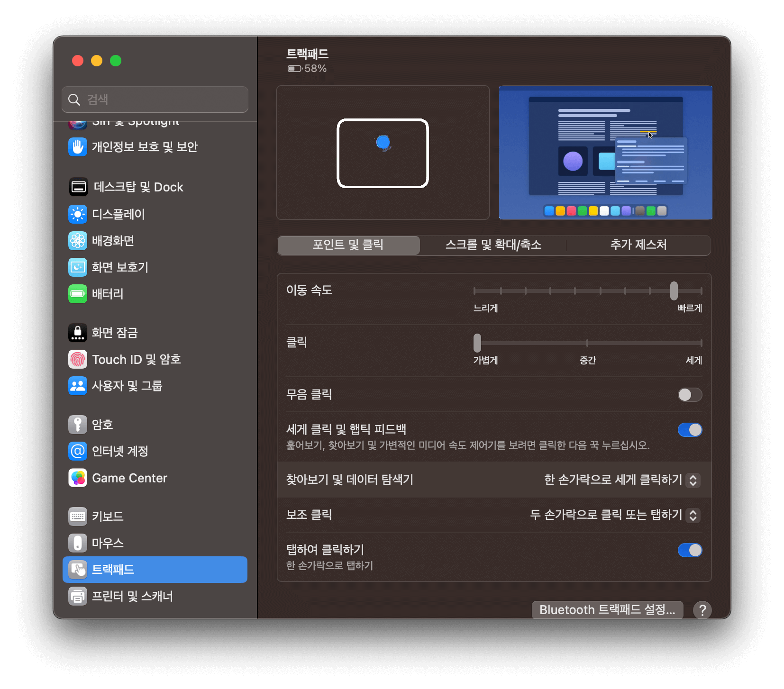The height and width of the screenshot is (689, 784).
Task: Open the 디스플레이 settings in the sidebar
Action: point(117,214)
